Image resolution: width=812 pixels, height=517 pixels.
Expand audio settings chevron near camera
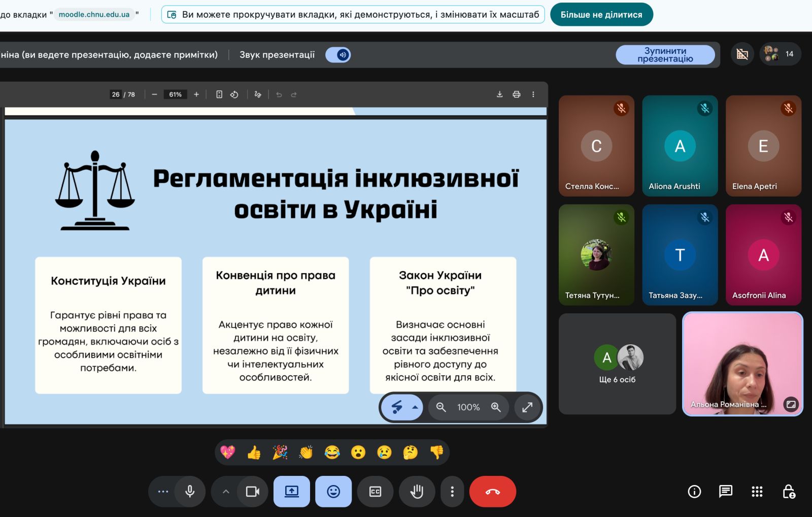[x=226, y=492]
